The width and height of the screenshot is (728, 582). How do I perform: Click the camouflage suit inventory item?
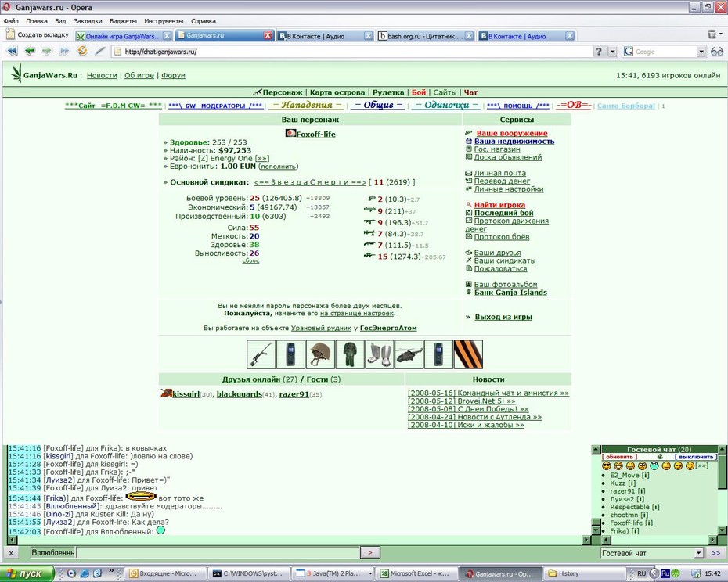click(x=350, y=354)
